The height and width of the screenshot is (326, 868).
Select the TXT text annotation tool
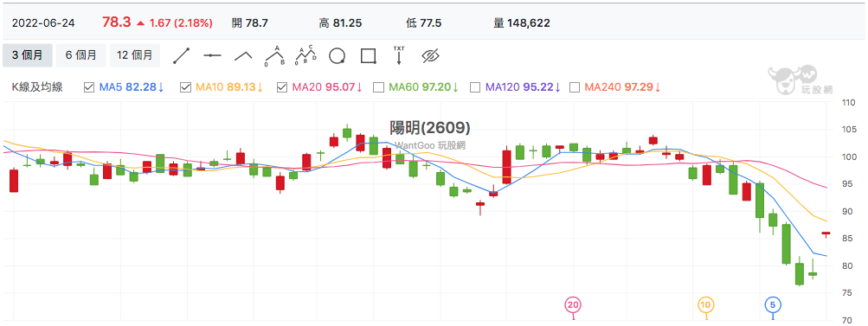click(399, 56)
